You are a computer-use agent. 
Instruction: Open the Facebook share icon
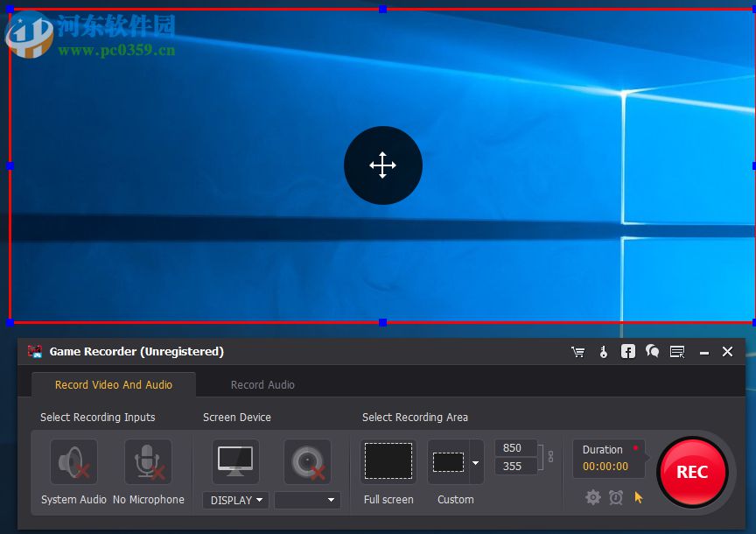point(627,352)
